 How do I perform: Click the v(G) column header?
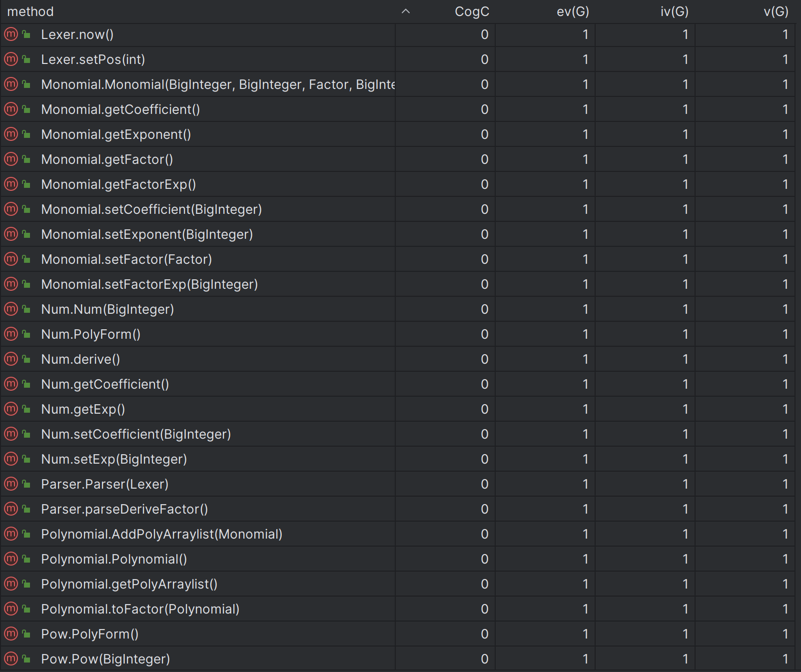(x=776, y=11)
